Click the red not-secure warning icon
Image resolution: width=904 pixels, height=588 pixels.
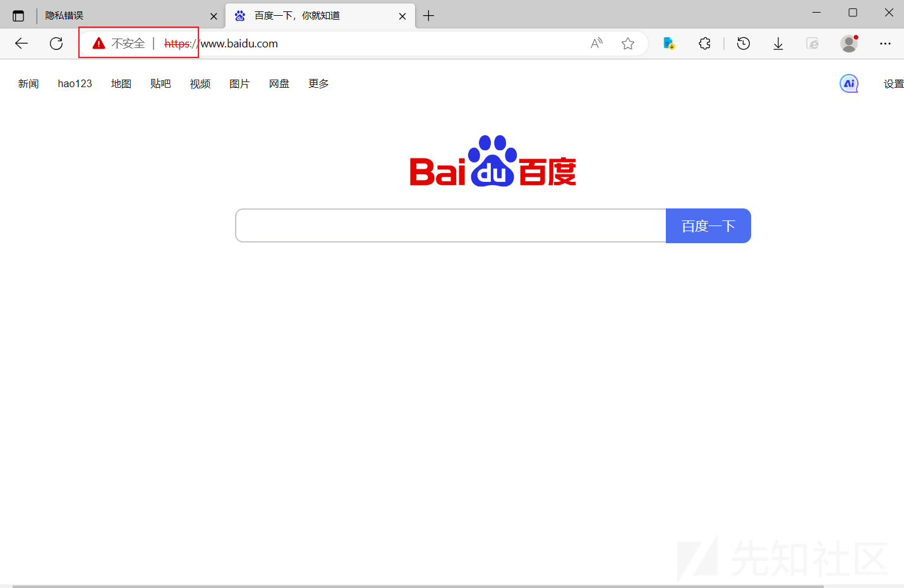click(99, 43)
